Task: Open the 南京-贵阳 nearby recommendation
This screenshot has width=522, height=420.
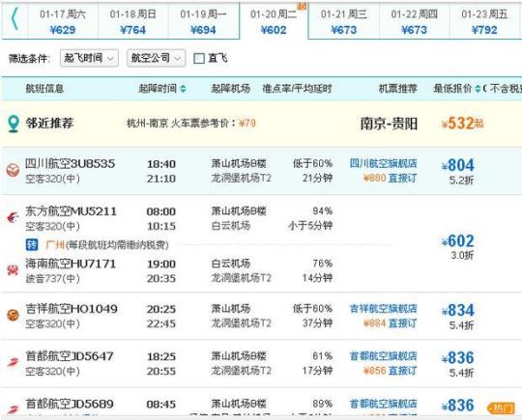Action: (x=389, y=124)
